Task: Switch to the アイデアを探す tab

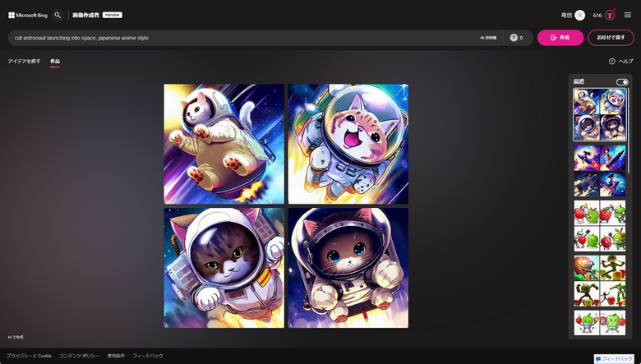Action: (x=24, y=62)
